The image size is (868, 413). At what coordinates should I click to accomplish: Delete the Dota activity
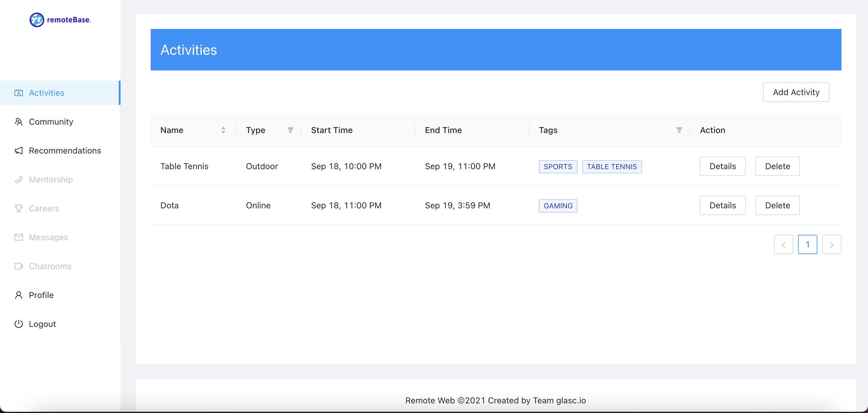777,205
